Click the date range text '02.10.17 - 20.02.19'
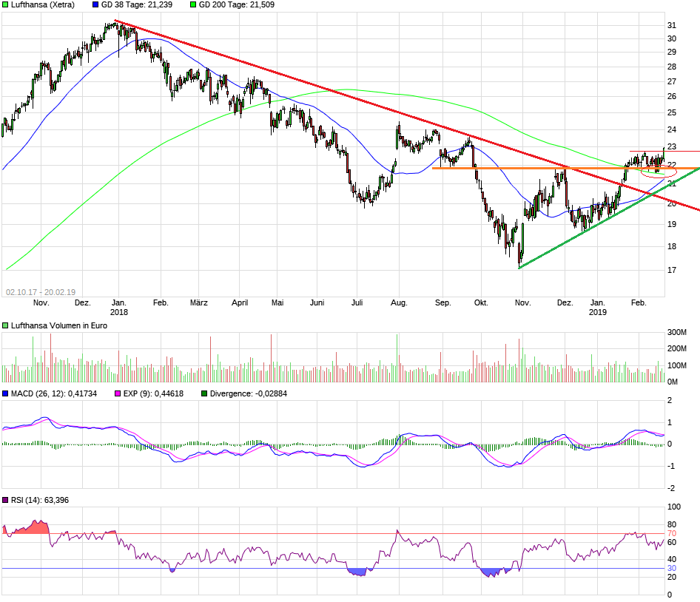 pos(41,292)
